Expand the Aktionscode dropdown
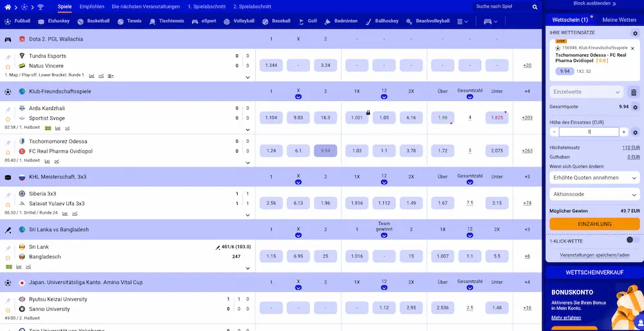 point(594,194)
